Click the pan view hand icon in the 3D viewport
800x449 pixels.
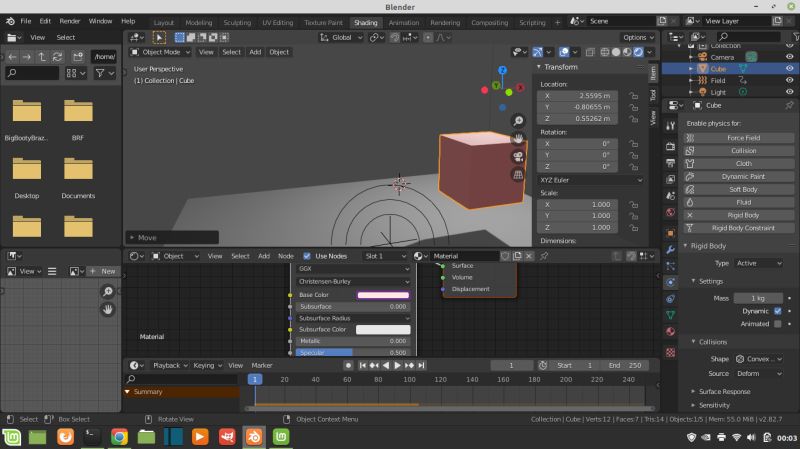click(x=518, y=138)
